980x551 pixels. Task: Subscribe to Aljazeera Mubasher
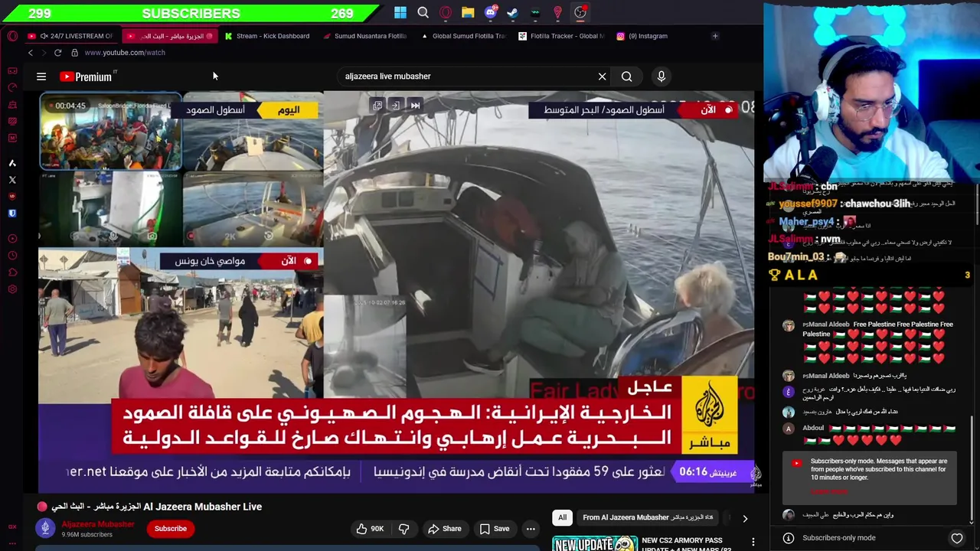coord(171,529)
